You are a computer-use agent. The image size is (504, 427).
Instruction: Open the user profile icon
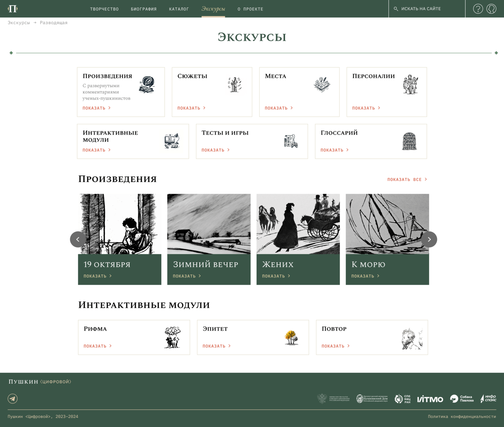[491, 9]
